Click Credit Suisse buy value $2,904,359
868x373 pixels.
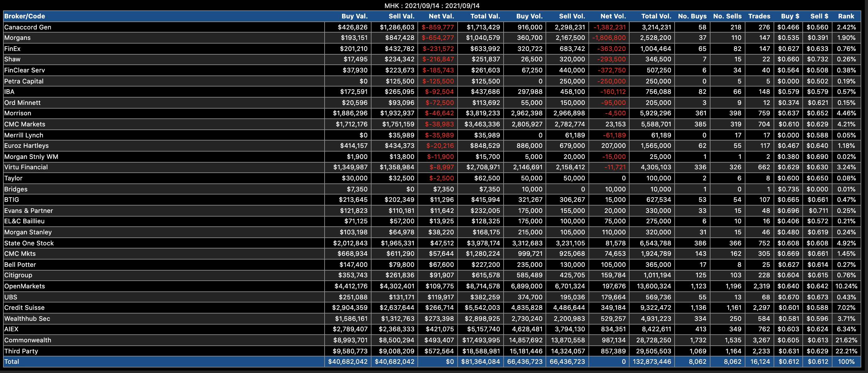pyautogui.click(x=350, y=308)
